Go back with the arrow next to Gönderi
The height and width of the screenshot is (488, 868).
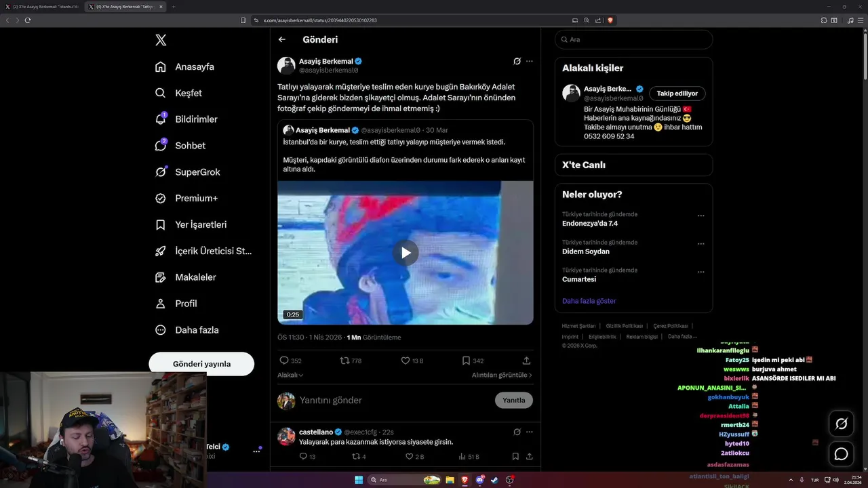pos(282,39)
